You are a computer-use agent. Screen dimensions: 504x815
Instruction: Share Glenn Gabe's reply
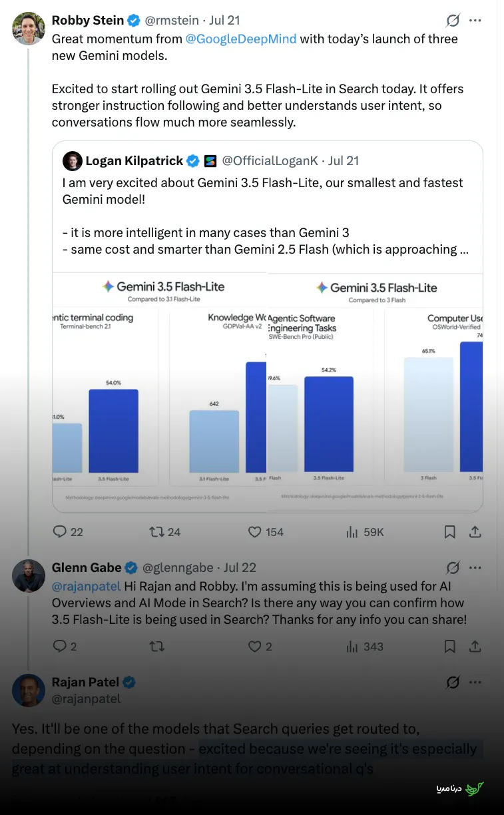pyautogui.click(x=475, y=647)
